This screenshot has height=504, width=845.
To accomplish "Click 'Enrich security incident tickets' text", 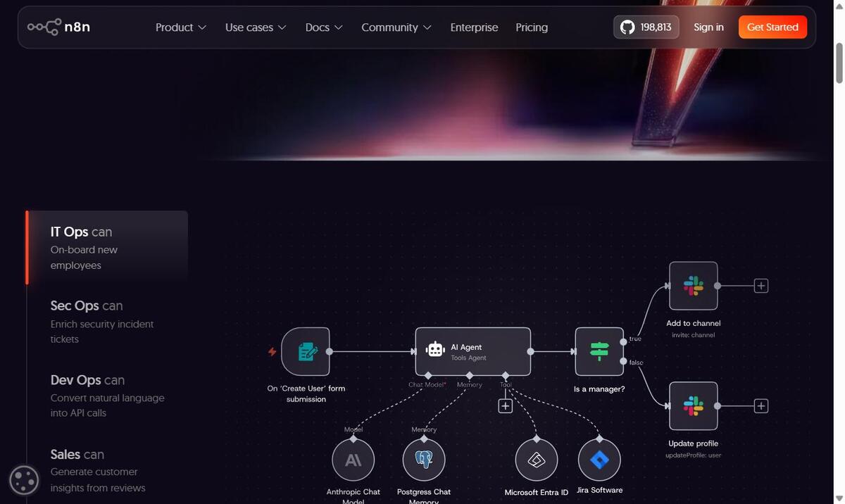I will tap(102, 332).
